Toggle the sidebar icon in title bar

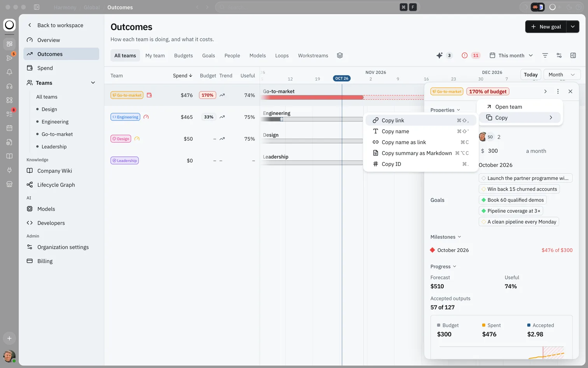coord(37,7)
